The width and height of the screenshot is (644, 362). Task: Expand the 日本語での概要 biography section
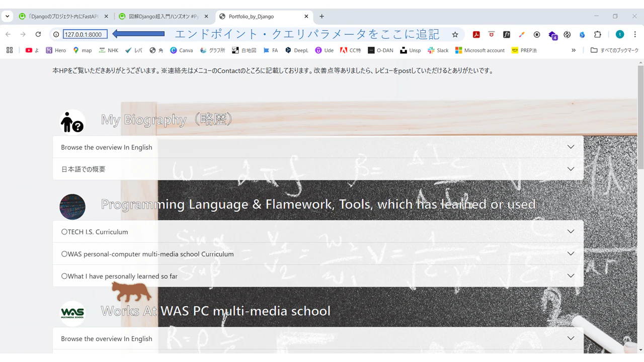pyautogui.click(x=318, y=169)
